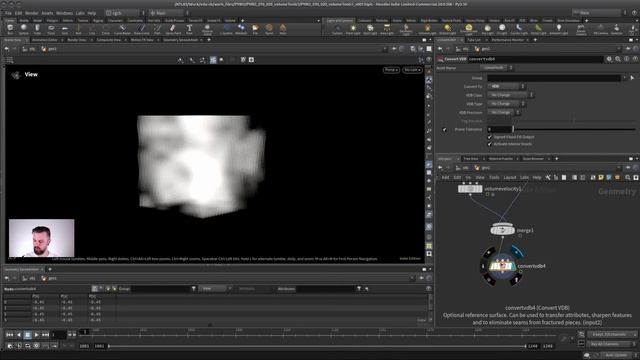Open the VDB Class dropdown
Screen dimensions: 640x360
(x=510, y=95)
